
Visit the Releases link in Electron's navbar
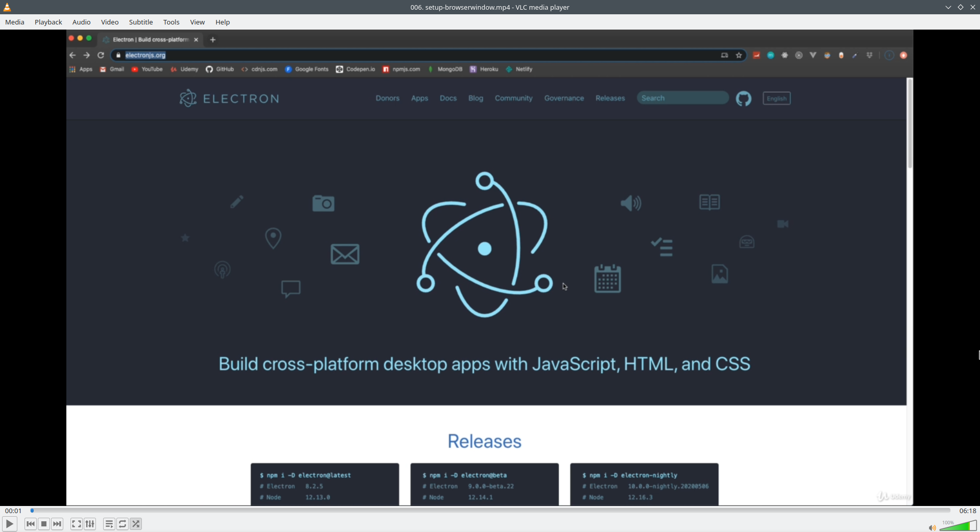610,98
